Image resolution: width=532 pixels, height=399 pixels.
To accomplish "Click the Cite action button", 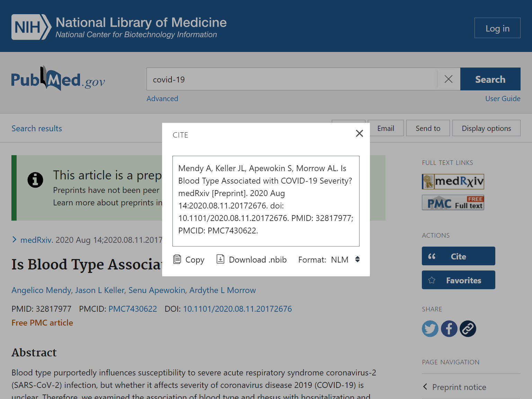I will (x=458, y=256).
